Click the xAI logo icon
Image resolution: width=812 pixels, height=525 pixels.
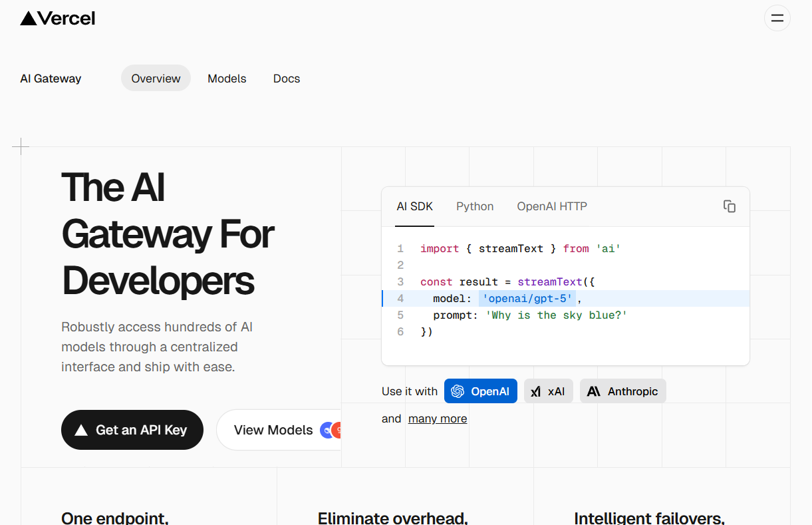point(535,391)
